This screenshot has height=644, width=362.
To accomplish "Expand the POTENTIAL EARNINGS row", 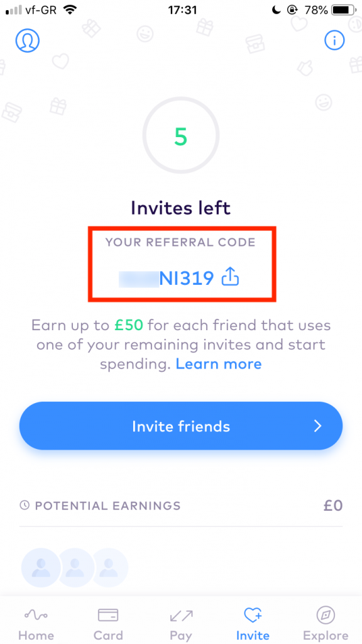I will point(180,505).
